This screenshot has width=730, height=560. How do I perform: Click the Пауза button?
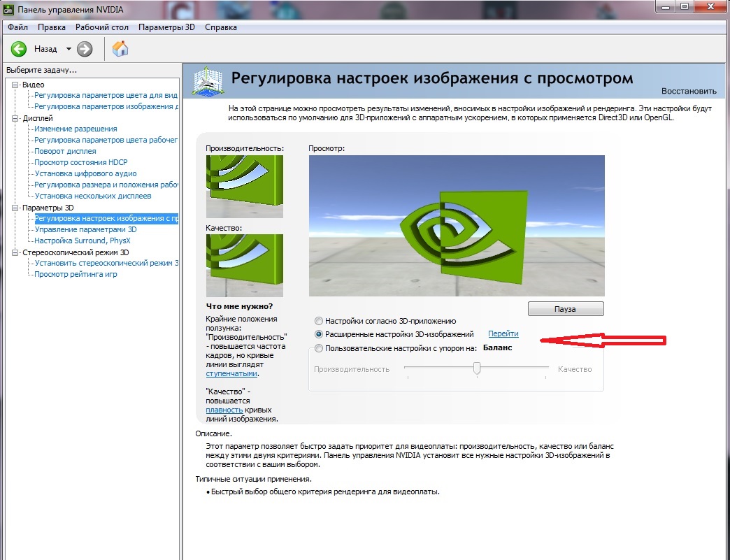566,308
